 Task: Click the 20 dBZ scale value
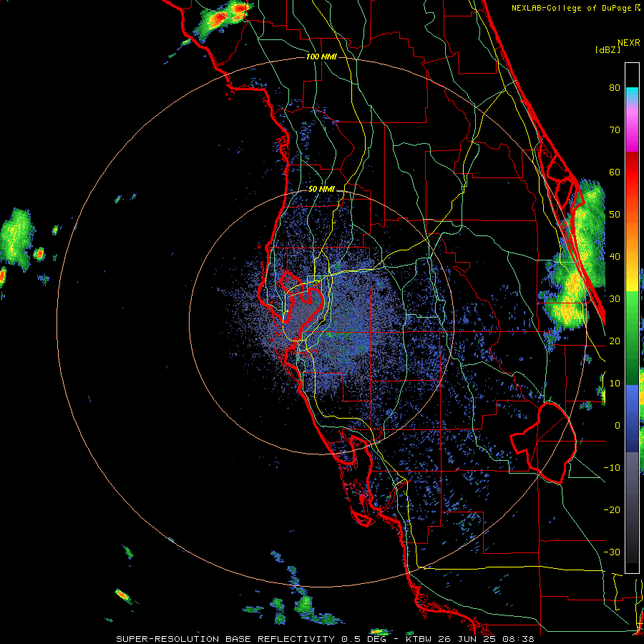click(615, 341)
